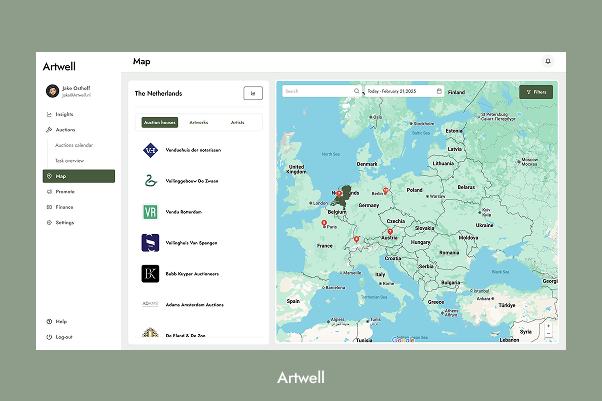This screenshot has height=401, width=602.
Task: Open the Promote section
Action: [x=65, y=192]
